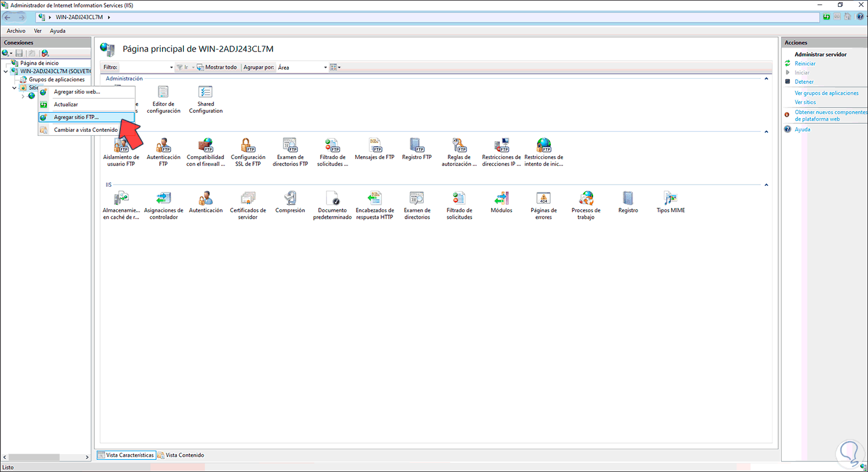
Task: Open the Registro FTP feature
Action: click(417, 149)
